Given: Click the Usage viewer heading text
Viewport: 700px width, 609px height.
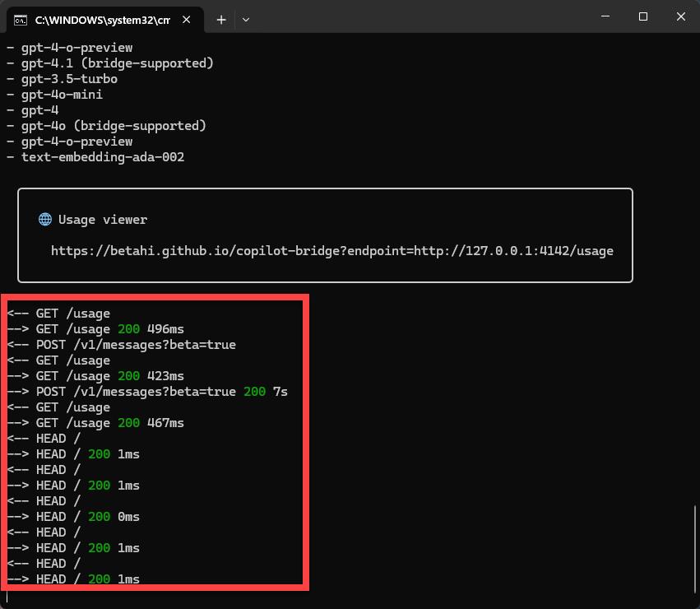Looking at the screenshot, I should click(103, 220).
